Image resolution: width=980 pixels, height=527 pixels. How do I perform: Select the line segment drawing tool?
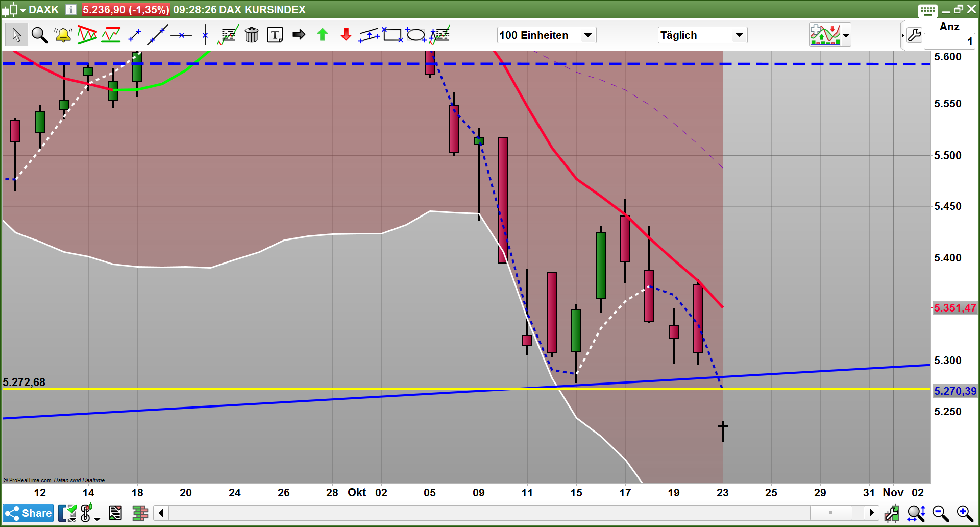pyautogui.click(x=135, y=35)
